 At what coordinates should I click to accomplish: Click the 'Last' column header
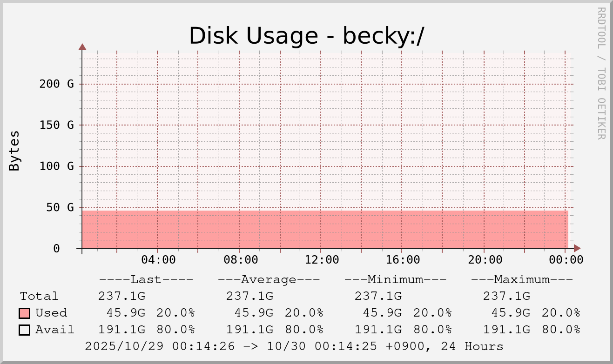coord(146,280)
